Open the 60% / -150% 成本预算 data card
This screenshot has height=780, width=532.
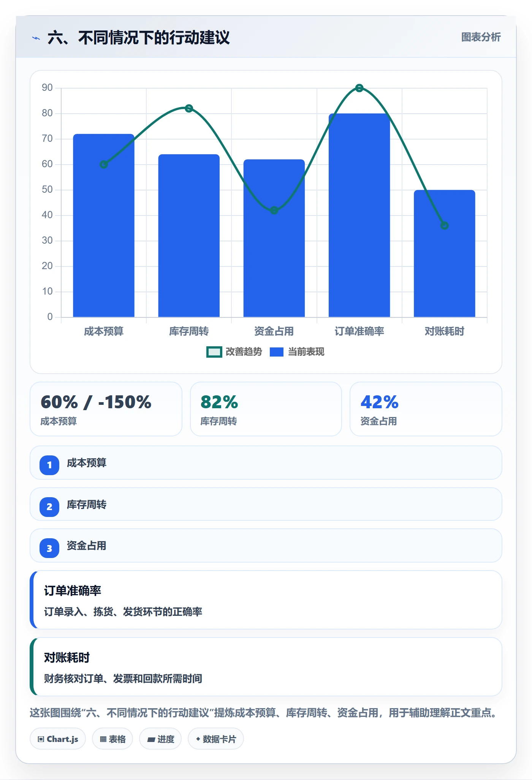(106, 409)
